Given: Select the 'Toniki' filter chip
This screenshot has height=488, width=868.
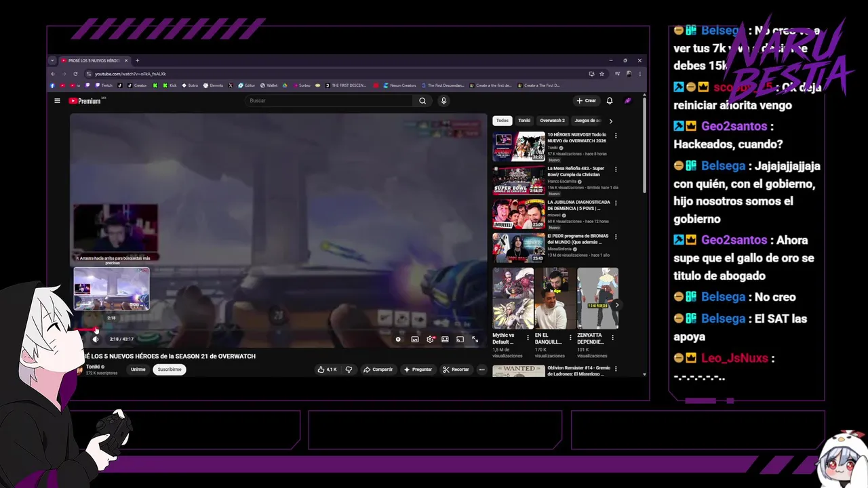Looking at the screenshot, I should [524, 121].
